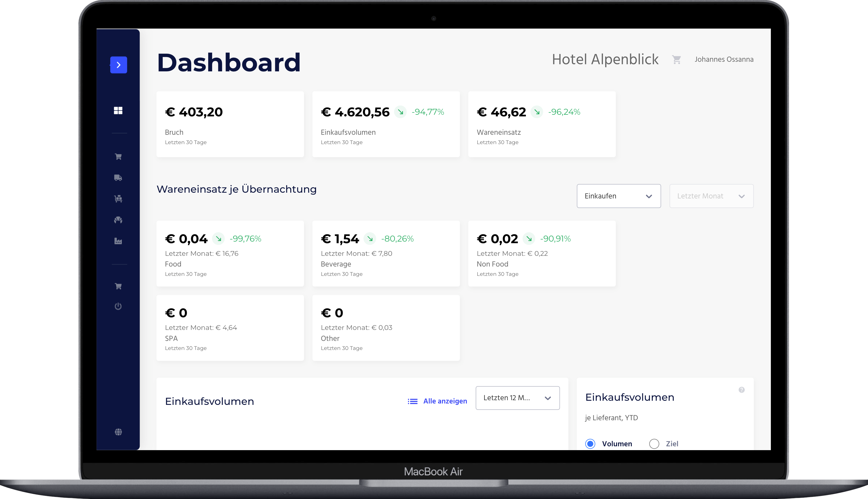Image resolution: width=868 pixels, height=499 pixels.
Task: Open the Dashboard grid icon in sidebar
Action: (x=118, y=110)
